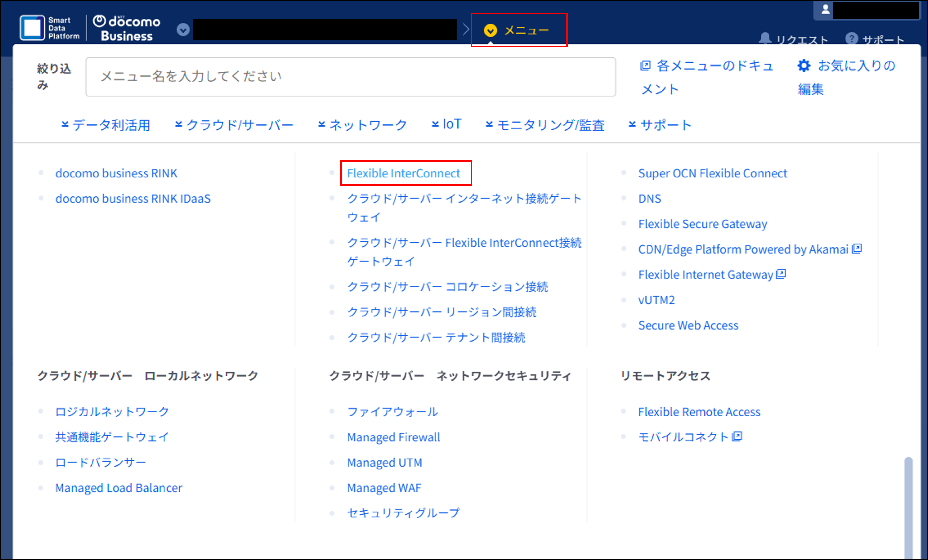This screenshot has height=560, width=928.
Task: Open vUTM2 menu item
Action: point(657,300)
